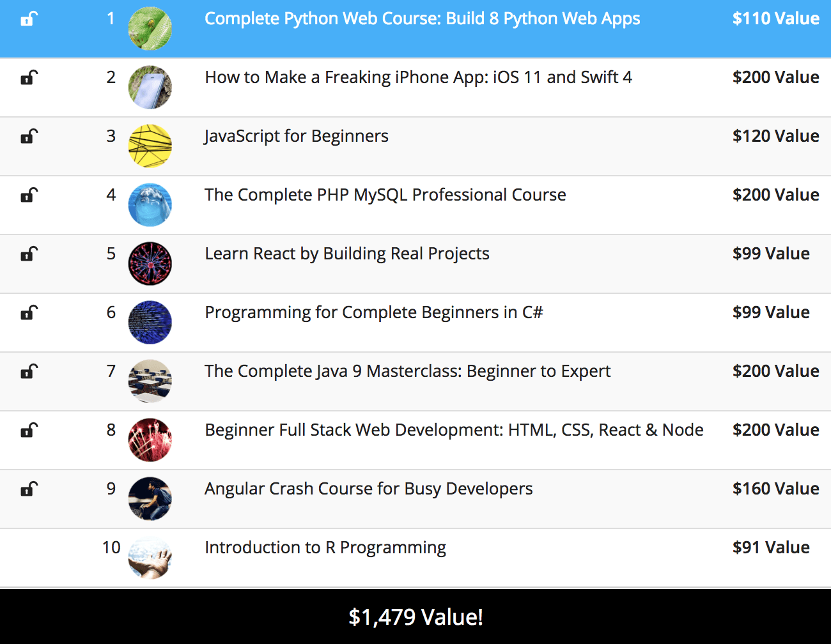
Task: Select the yellow JavaScript course thumbnail
Action: tap(150, 146)
